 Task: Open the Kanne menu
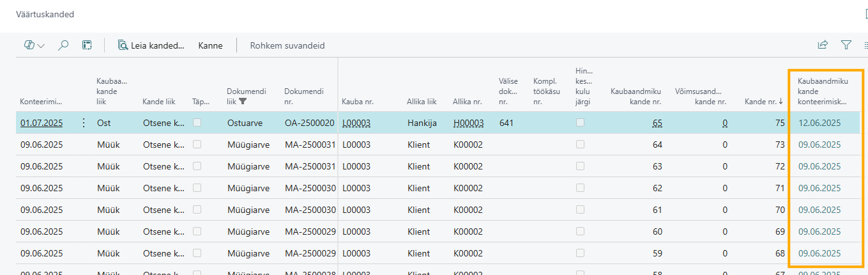point(211,45)
